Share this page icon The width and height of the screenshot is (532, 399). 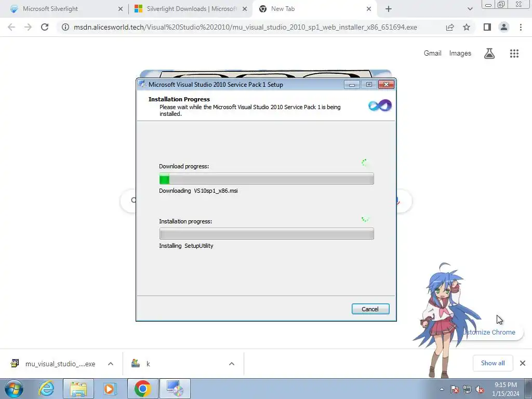pos(450,27)
